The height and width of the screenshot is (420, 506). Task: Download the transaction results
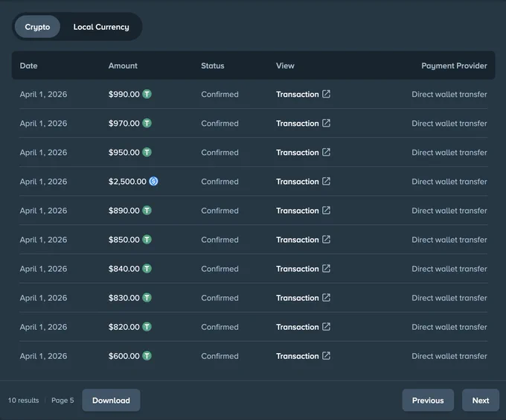point(111,401)
